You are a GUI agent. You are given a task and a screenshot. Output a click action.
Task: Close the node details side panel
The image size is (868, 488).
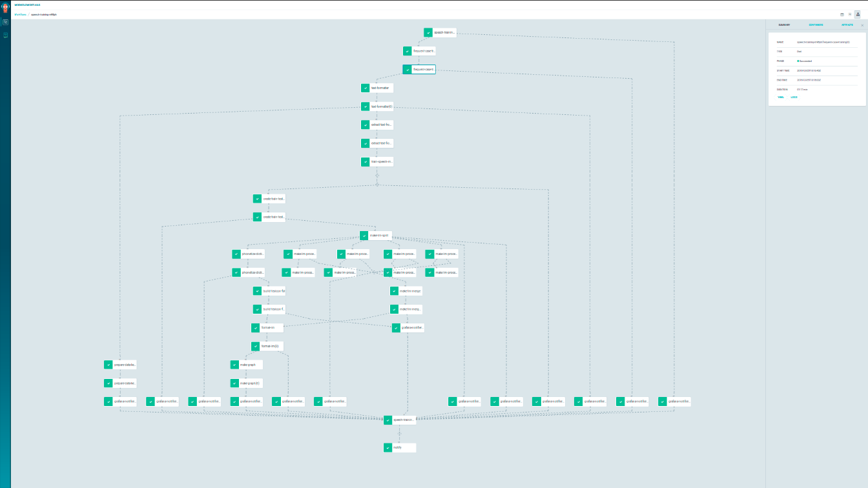click(862, 25)
